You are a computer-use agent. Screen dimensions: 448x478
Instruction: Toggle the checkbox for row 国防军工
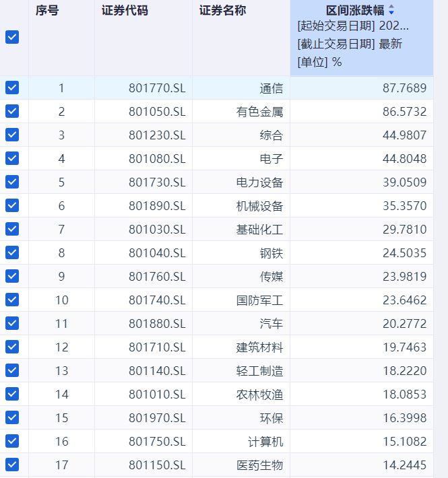click(x=12, y=300)
